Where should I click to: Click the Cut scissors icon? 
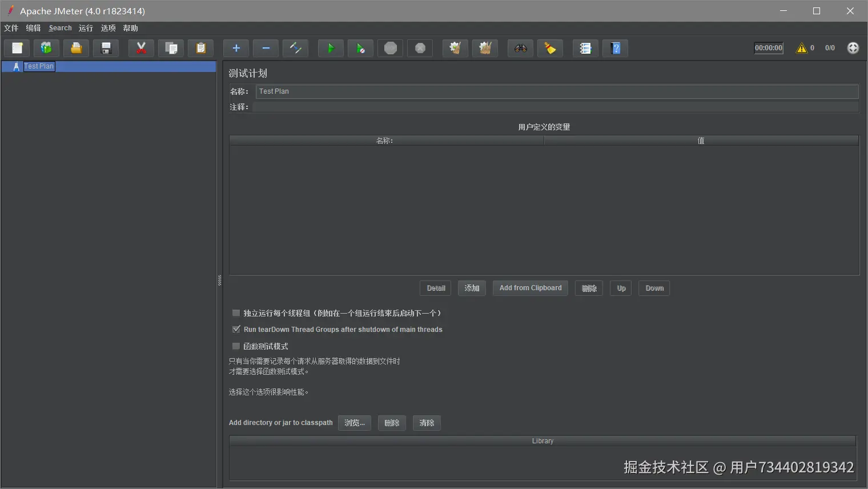142,49
